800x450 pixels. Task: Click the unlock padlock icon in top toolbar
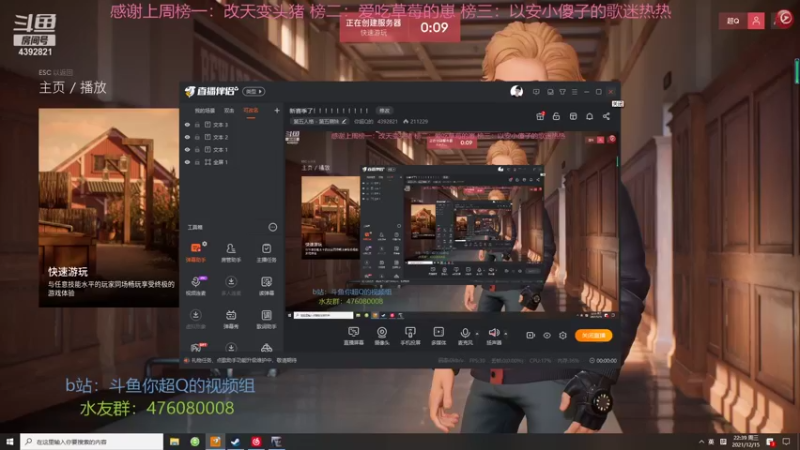click(x=556, y=116)
